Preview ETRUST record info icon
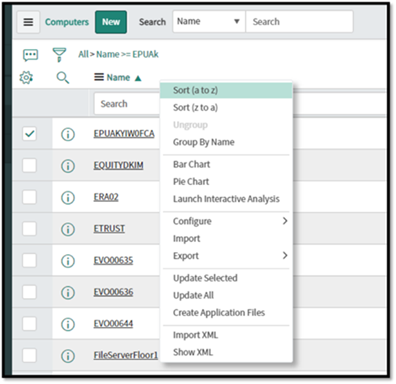The image size is (396, 384). [68, 229]
